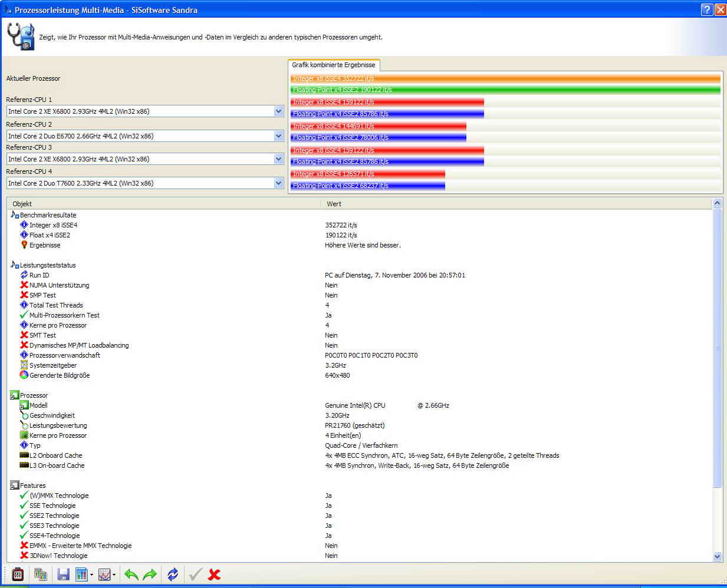Select the EMMX - Erweiterte MMX Technologie row
Image resolution: width=727 pixels, height=588 pixels.
[x=360, y=546]
